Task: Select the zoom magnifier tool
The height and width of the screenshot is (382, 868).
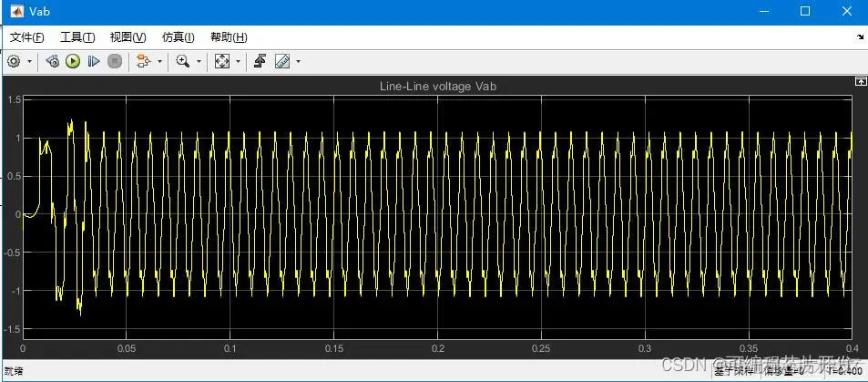Action: coord(183,61)
